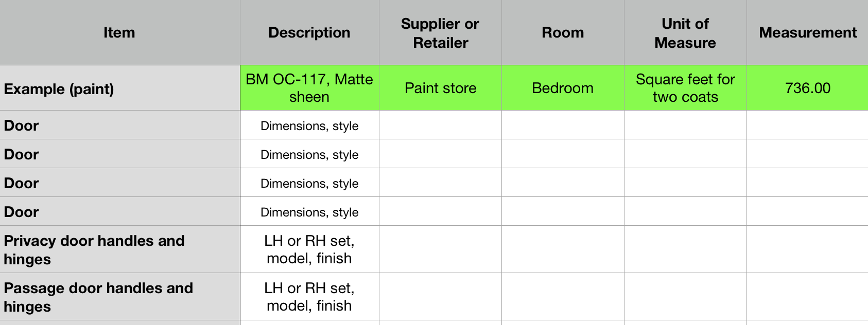Click the last Door row label

pos(119,212)
